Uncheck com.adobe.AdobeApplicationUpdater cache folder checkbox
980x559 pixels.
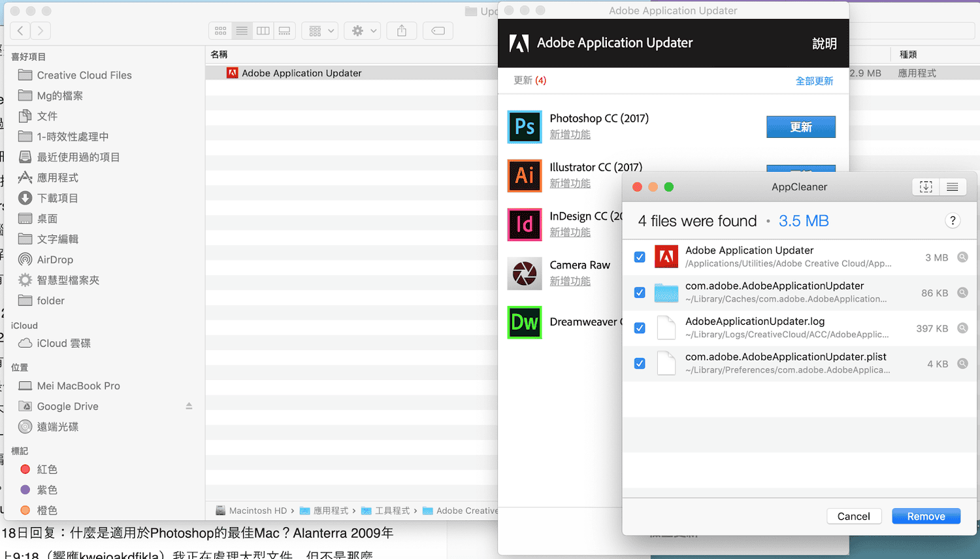click(640, 292)
